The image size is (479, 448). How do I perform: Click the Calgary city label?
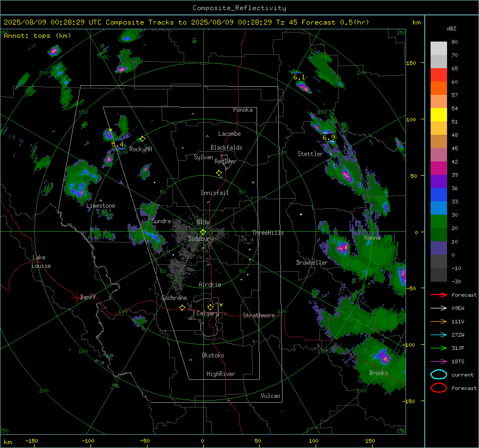(x=208, y=313)
